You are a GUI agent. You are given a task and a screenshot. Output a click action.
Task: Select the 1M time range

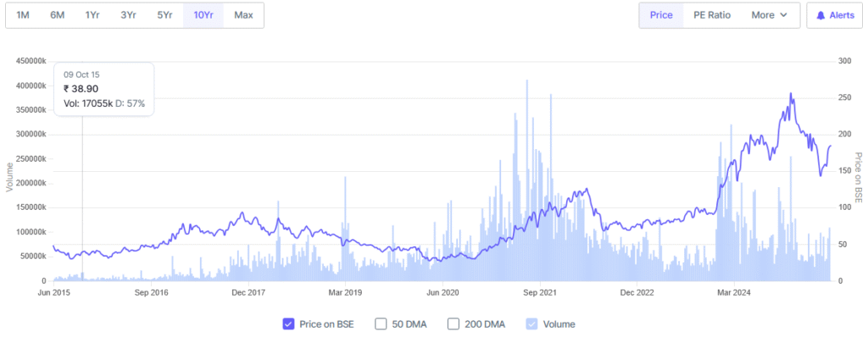(23, 15)
